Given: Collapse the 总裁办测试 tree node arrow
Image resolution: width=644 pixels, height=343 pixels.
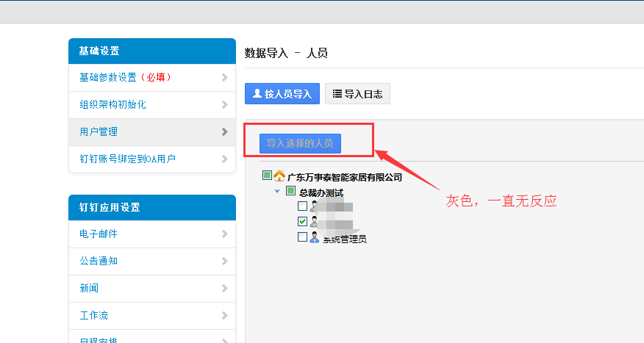Looking at the screenshot, I should pyautogui.click(x=277, y=191).
